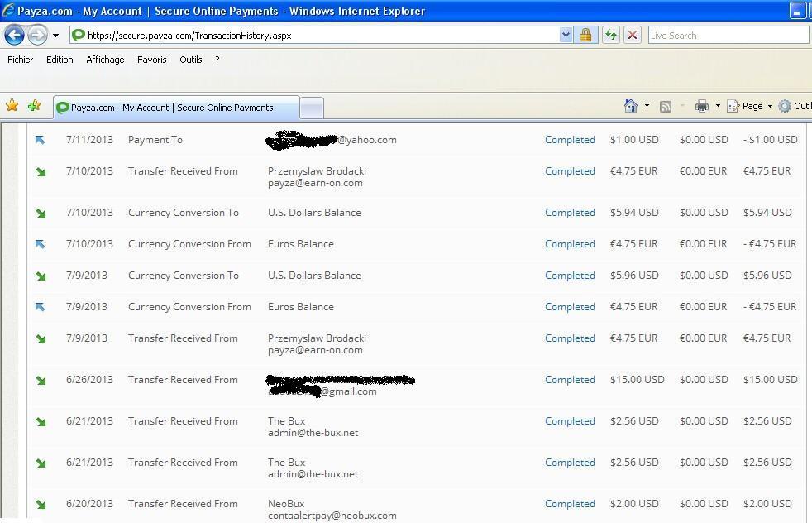Expand the Home button dropdown arrow
The width and height of the screenshot is (812, 523).
click(x=647, y=106)
